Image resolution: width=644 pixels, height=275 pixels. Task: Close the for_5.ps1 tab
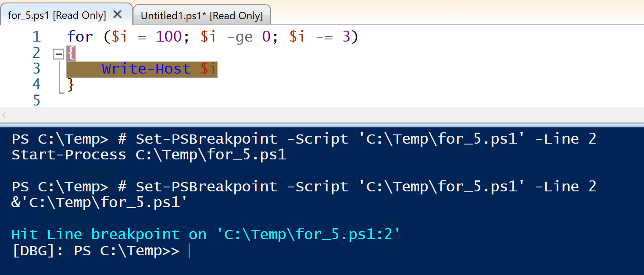(x=117, y=14)
